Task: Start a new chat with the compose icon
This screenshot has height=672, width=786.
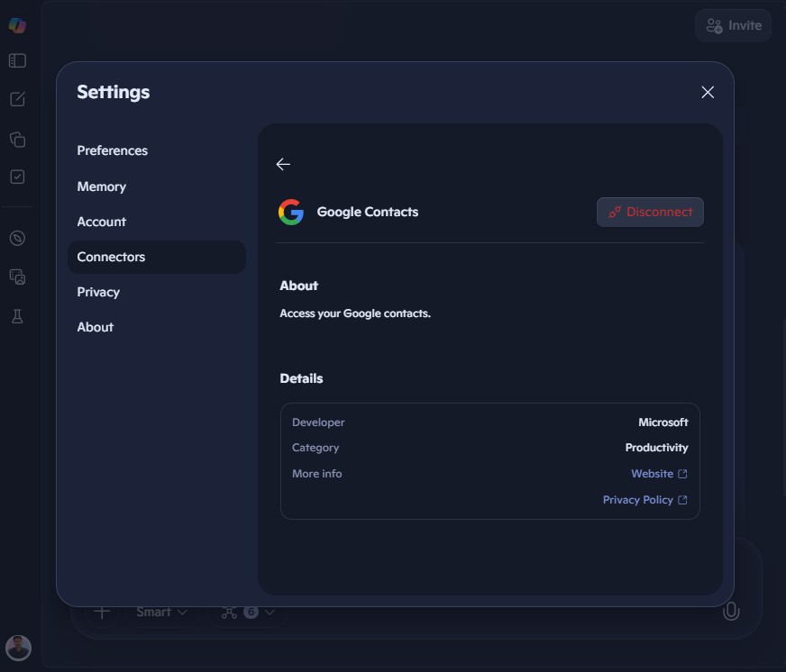Action: coord(16,99)
